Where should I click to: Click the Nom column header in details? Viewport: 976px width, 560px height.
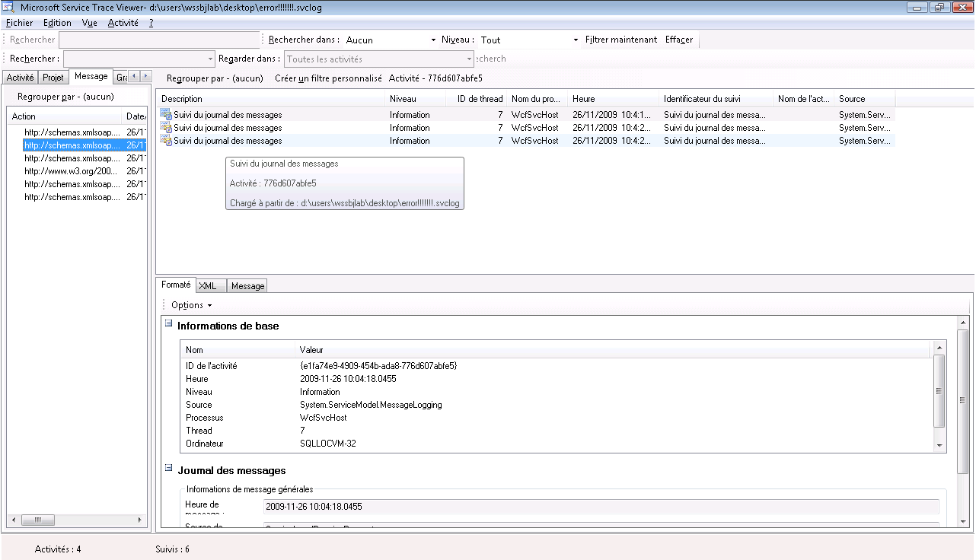[238, 350]
